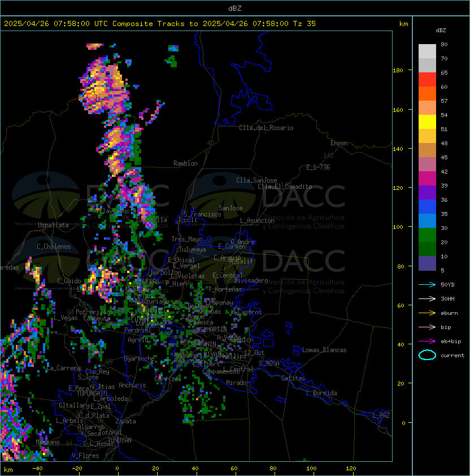
Task: Click the 'Manzano' map label
Action: [47, 442]
